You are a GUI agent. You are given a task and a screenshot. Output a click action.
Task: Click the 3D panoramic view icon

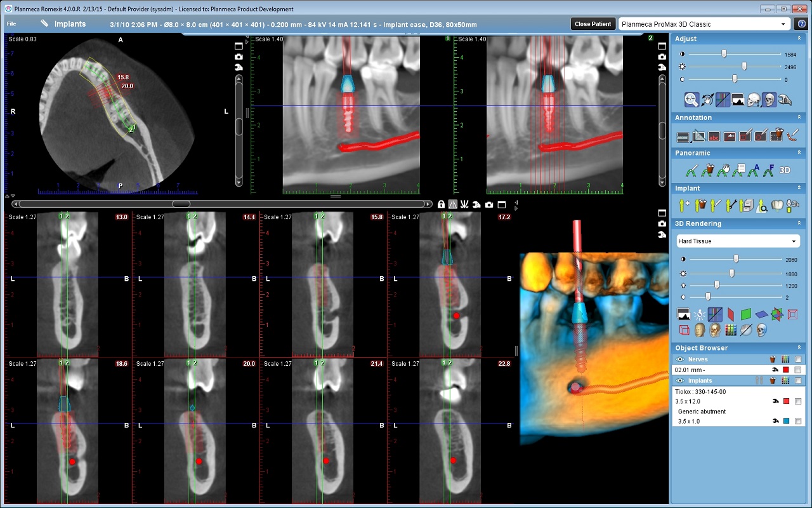785,170
